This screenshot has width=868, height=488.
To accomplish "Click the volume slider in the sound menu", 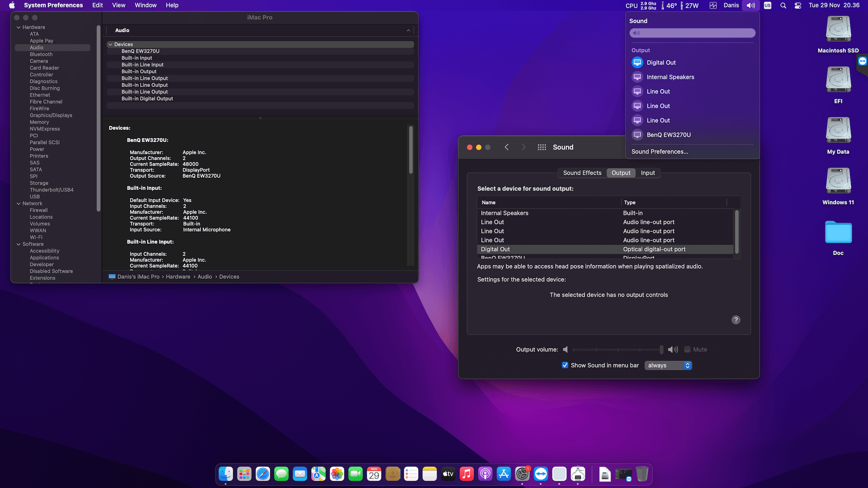I will (692, 33).
